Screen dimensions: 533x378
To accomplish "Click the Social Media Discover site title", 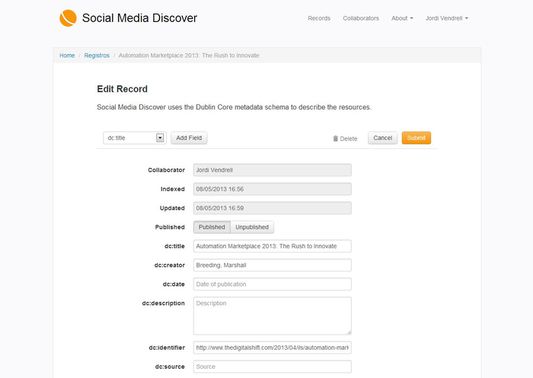I will (139, 18).
